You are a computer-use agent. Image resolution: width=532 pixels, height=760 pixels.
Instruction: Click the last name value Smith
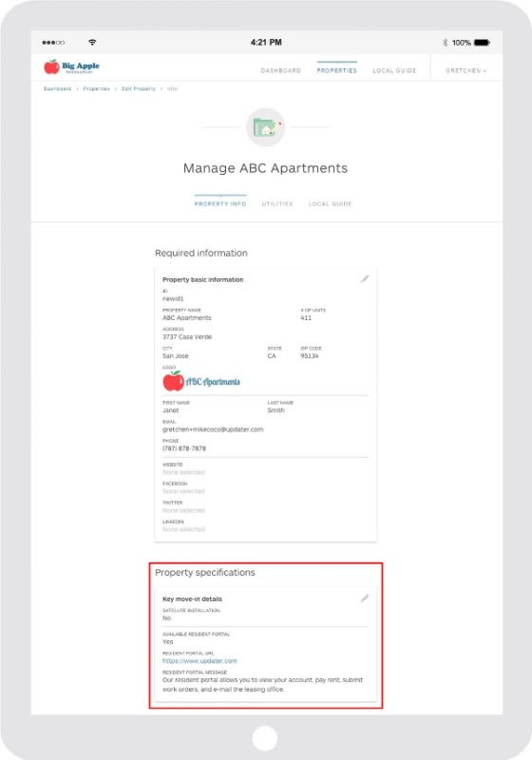point(276,410)
